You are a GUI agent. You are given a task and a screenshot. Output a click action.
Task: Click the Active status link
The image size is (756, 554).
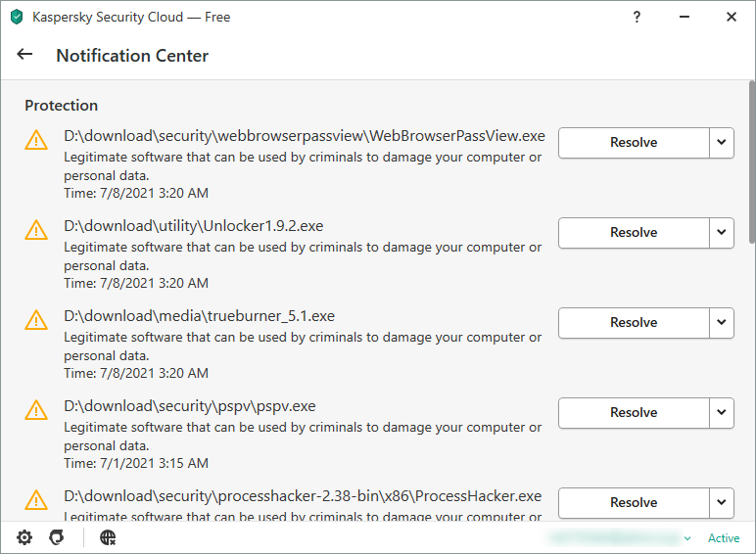click(x=724, y=538)
